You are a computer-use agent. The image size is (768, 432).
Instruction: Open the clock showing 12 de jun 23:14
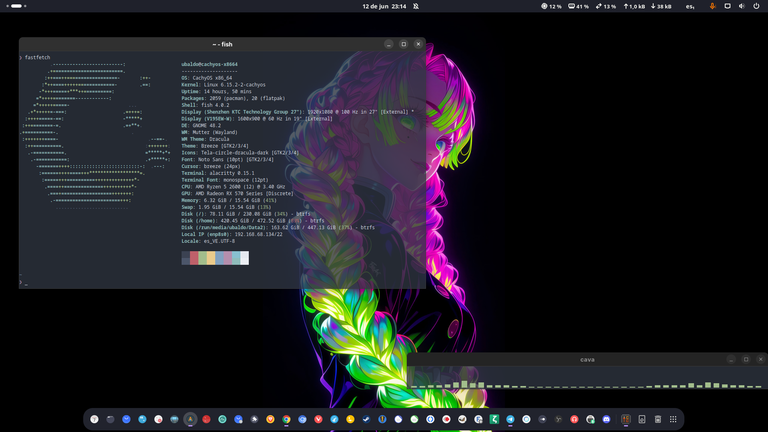[x=384, y=6]
